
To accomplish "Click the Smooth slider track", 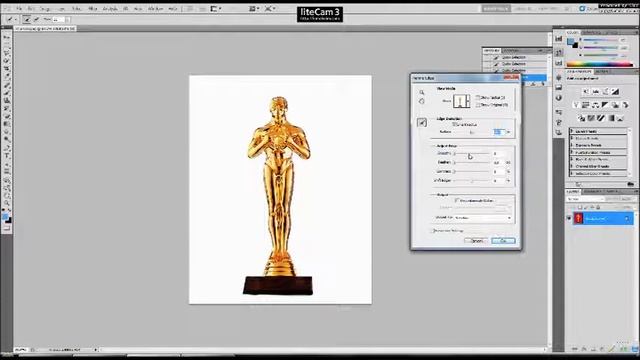I will pyautogui.click(x=472, y=153).
